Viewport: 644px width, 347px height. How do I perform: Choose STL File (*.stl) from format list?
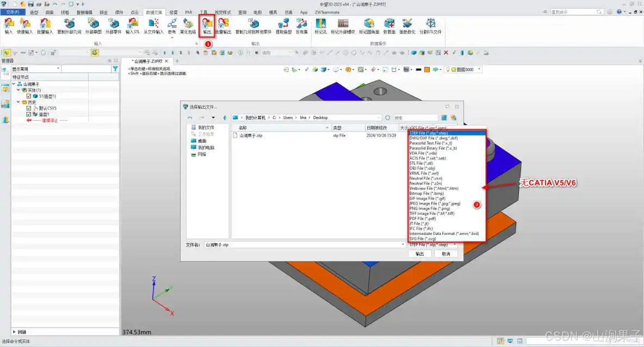pos(422,163)
